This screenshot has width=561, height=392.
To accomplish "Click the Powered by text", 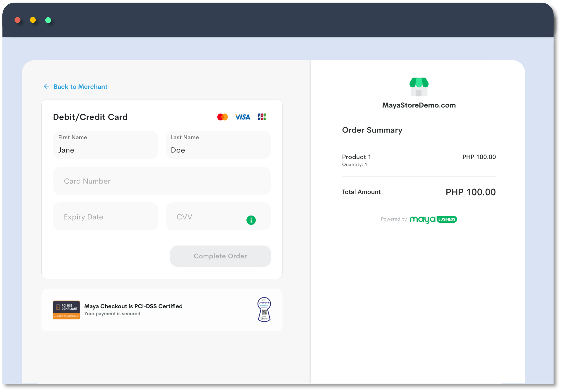I will pos(394,219).
